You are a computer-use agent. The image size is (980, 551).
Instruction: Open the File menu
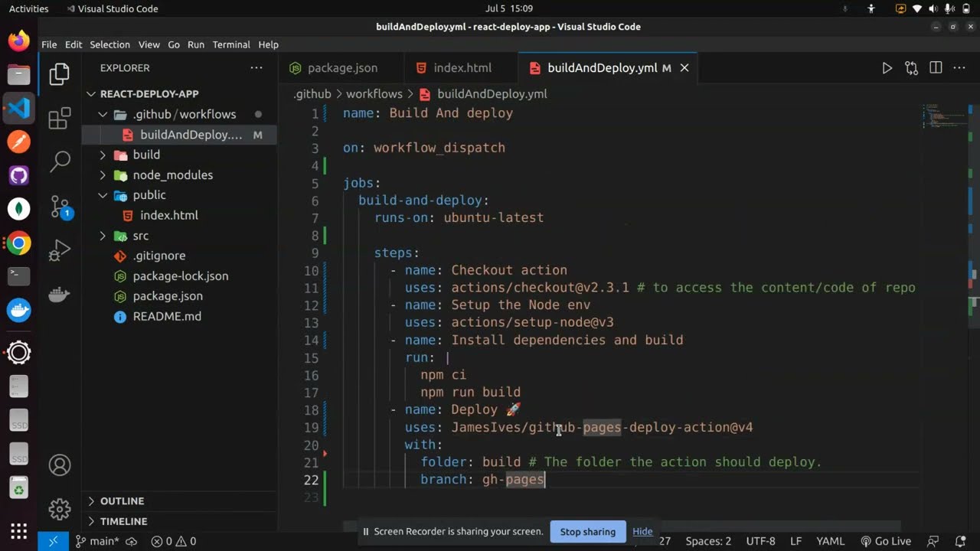point(49,44)
